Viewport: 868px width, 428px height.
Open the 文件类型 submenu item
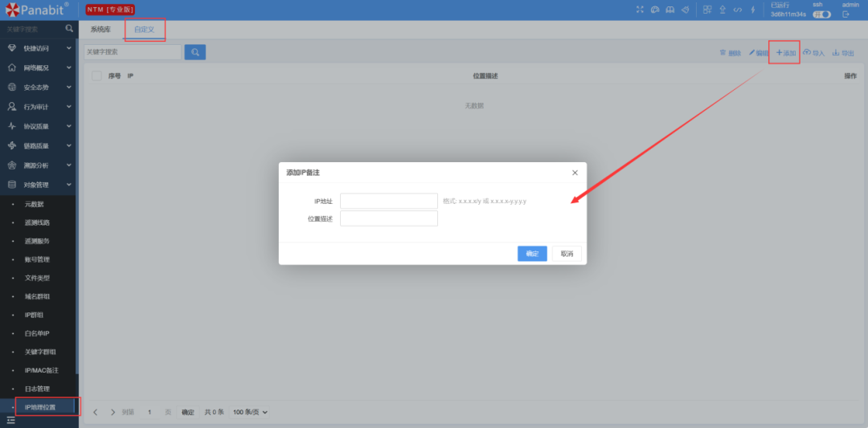coord(38,278)
